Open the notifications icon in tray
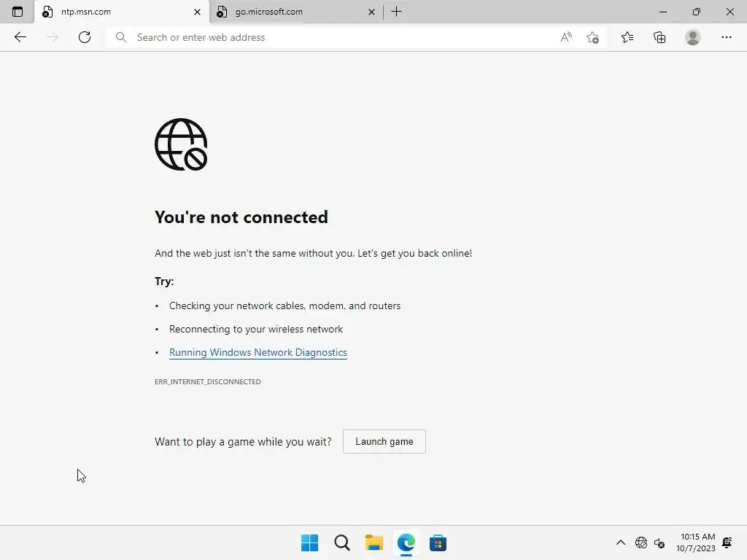 [727, 542]
